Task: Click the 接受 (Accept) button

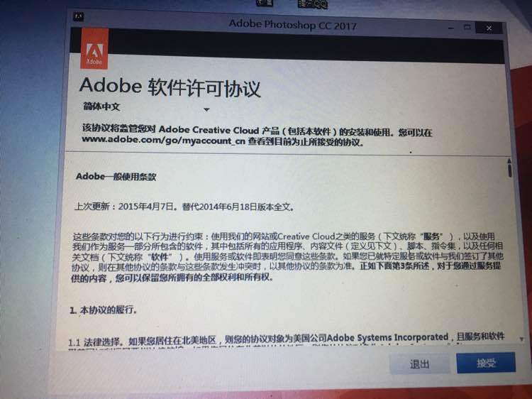Action: [486, 363]
